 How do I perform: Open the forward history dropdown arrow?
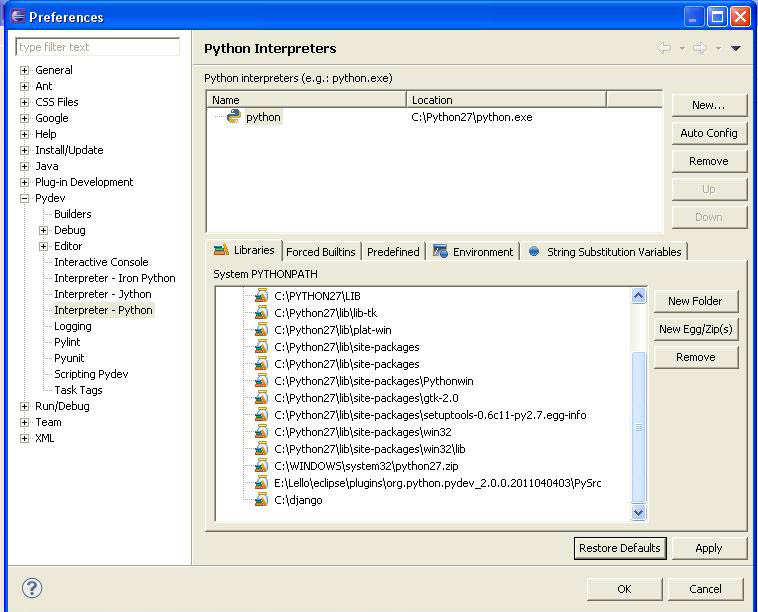tap(718, 48)
